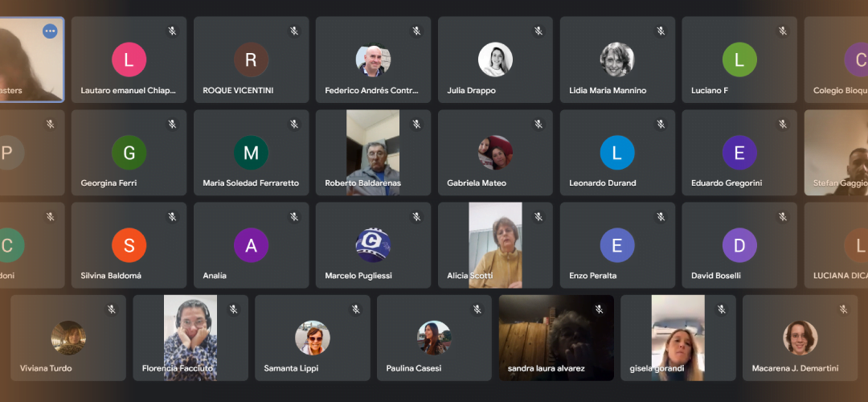Select David Boselli's purple D avatar
Image resolution: width=868 pixels, height=402 pixels.
pos(739,244)
